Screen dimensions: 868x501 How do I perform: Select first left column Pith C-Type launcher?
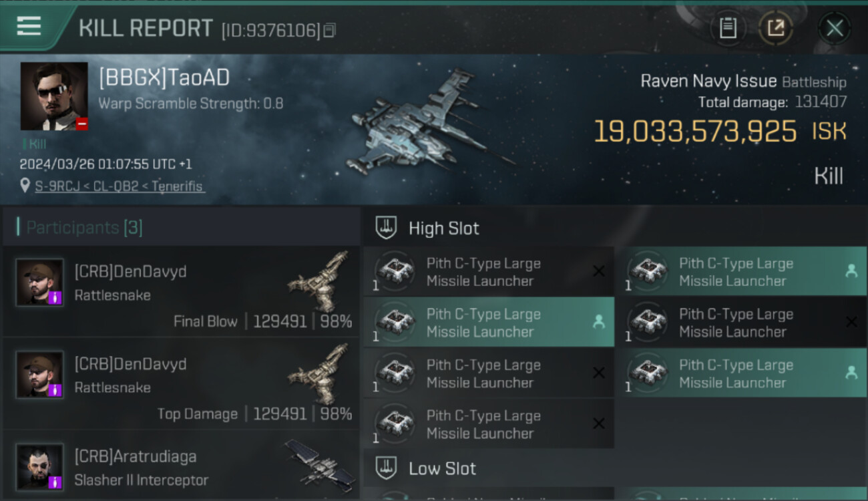(x=489, y=272)
